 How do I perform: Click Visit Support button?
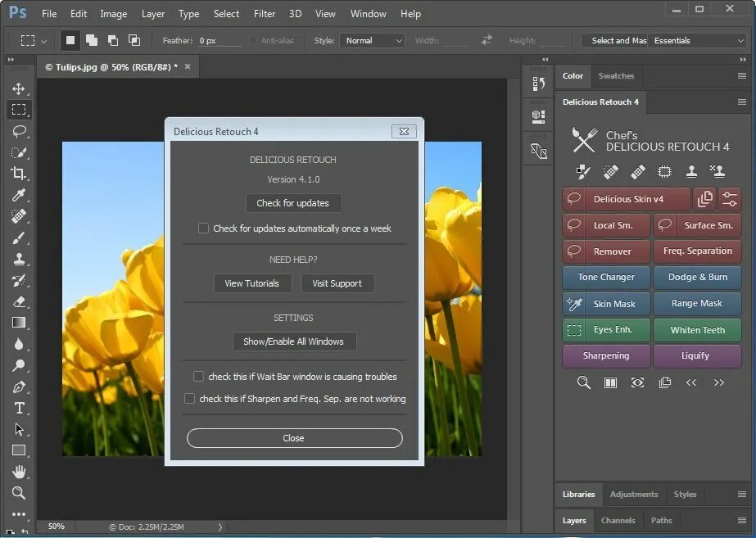337,283
